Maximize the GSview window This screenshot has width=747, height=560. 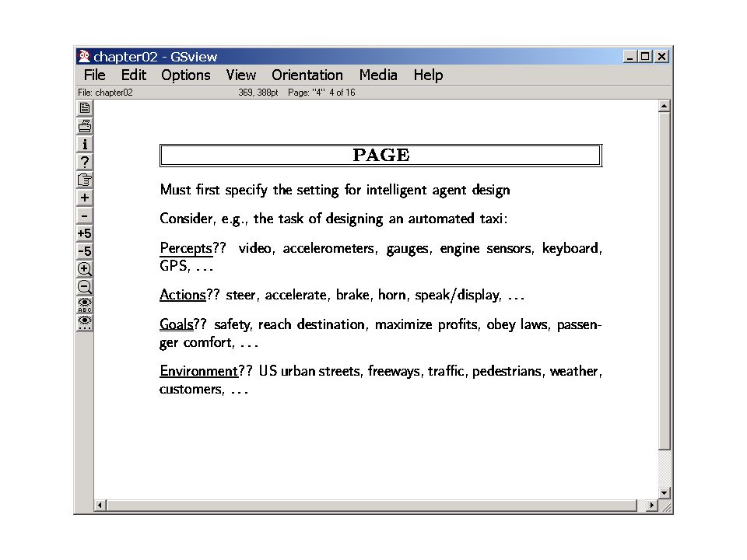644,57
